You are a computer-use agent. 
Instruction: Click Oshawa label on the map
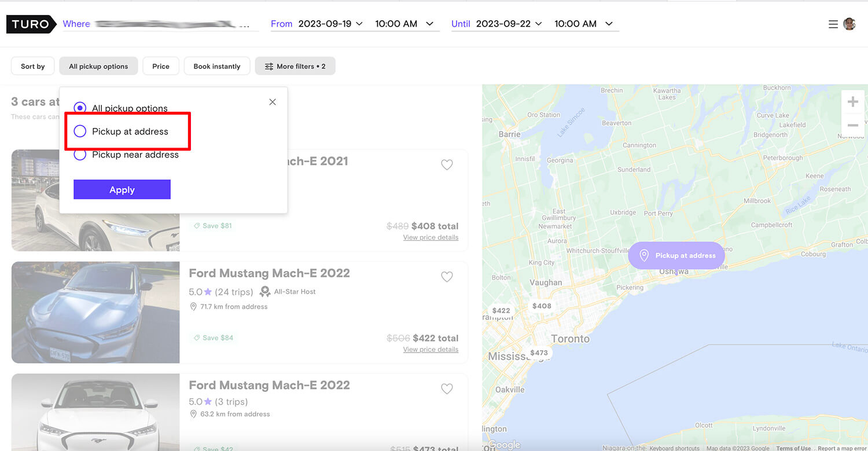[674, 271]
